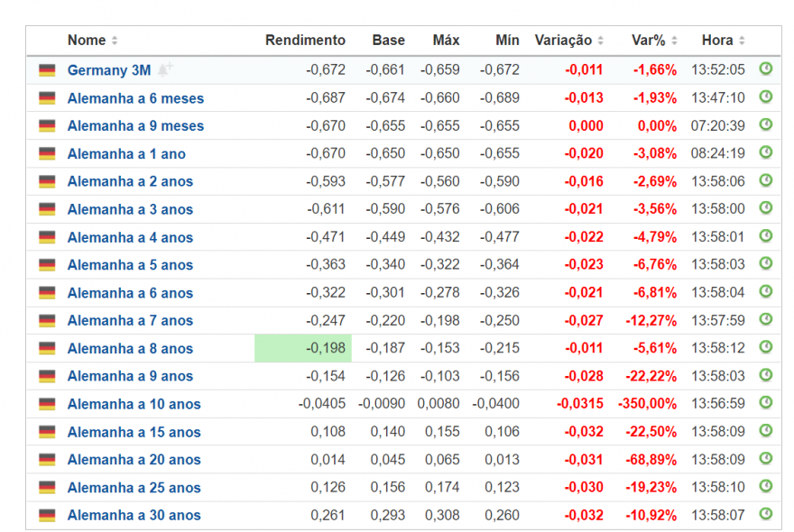
Task: Select the 0,00% Var% value
Action: click(657, 125)
